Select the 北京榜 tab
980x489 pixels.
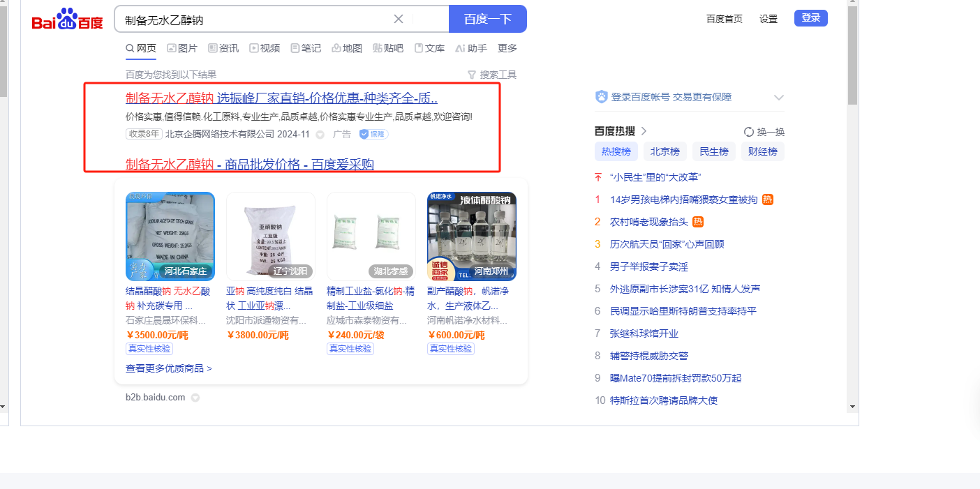(665, 151)
